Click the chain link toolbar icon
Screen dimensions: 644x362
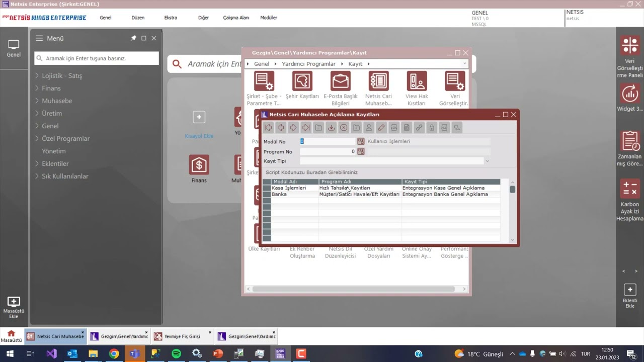(419, 128)
